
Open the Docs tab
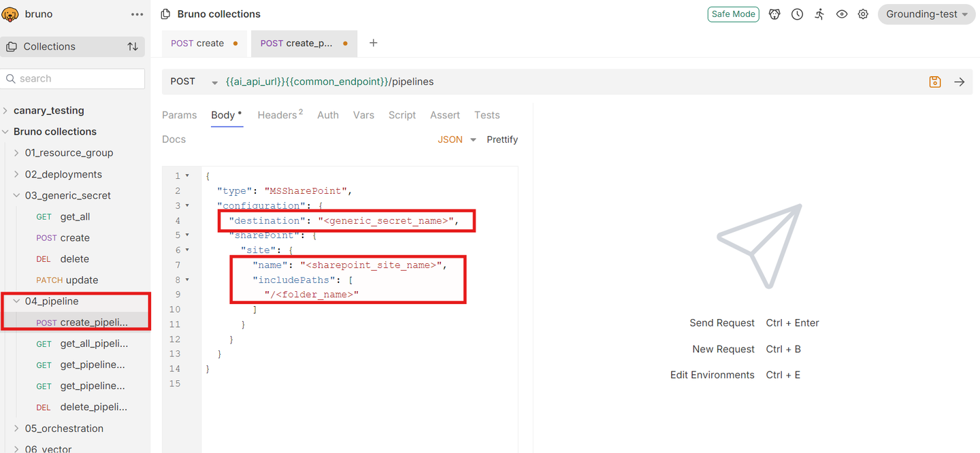point(174,139)
